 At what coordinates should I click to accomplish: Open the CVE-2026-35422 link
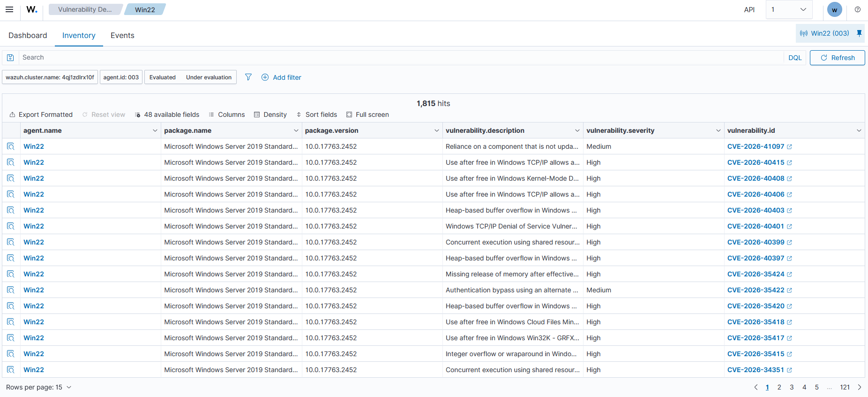coord(756,290)
